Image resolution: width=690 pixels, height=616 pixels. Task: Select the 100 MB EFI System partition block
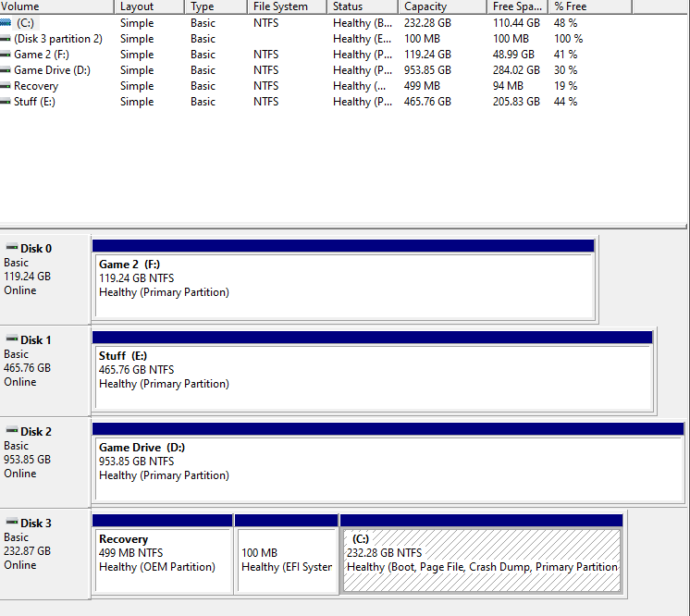point(287,554)
